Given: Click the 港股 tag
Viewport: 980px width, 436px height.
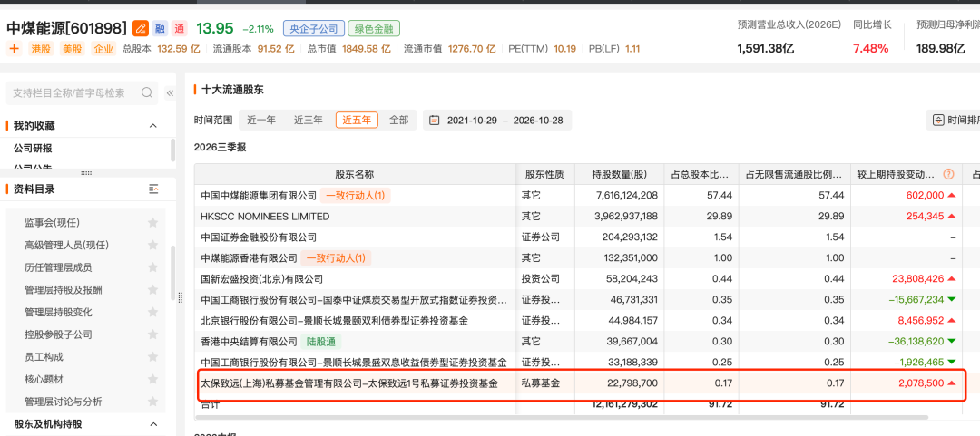Looking at the screenshot, I should [41, 49].
